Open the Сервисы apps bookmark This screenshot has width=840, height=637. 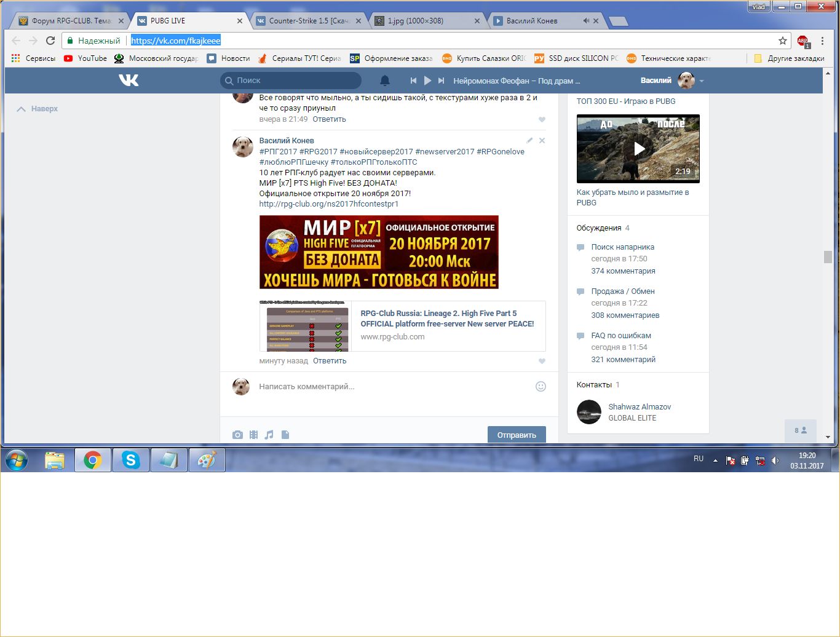pos(34,58)
